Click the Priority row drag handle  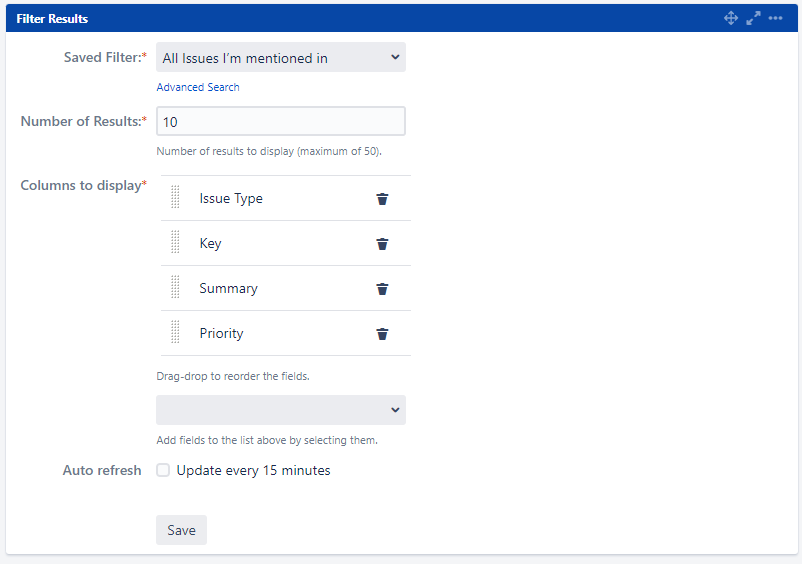pos(175,332)
